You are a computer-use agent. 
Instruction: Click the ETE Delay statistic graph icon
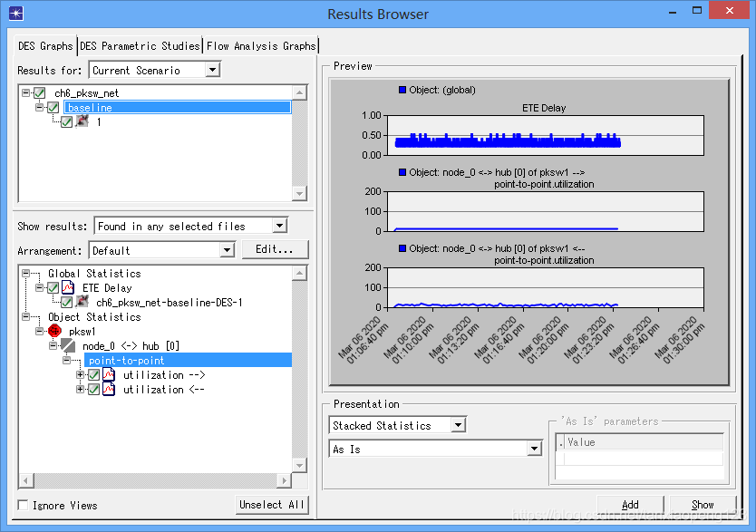click(68, 287)
